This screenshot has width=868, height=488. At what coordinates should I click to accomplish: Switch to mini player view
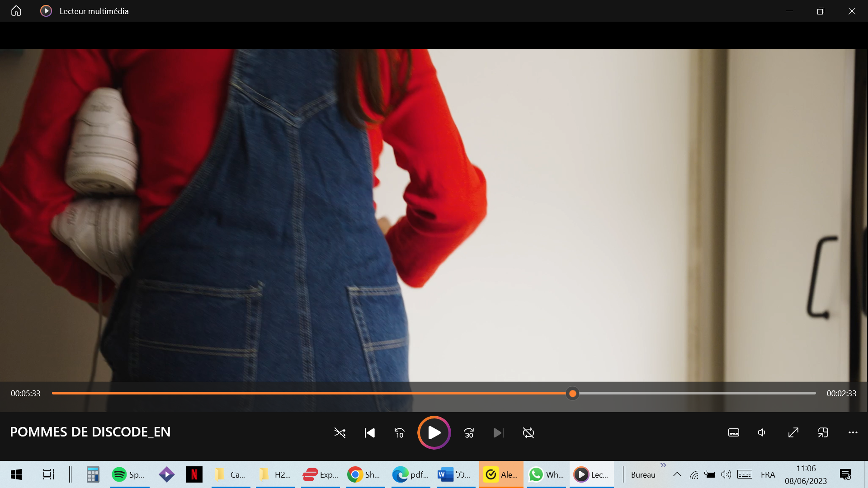pos(823,433)
